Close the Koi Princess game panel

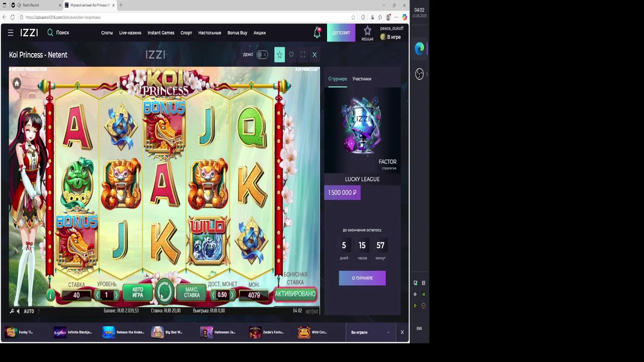coord(314,55)
